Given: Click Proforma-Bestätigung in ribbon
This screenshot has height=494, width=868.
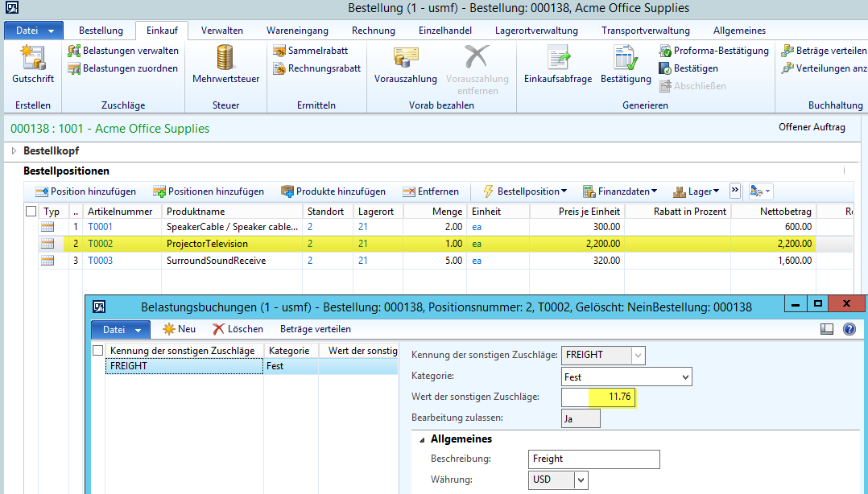Looking at the screenshot, I should click(x=713, y=51).
